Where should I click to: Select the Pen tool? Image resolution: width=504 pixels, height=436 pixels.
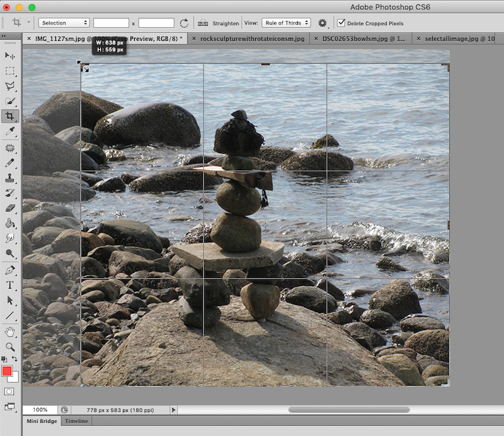click(10, 270)
